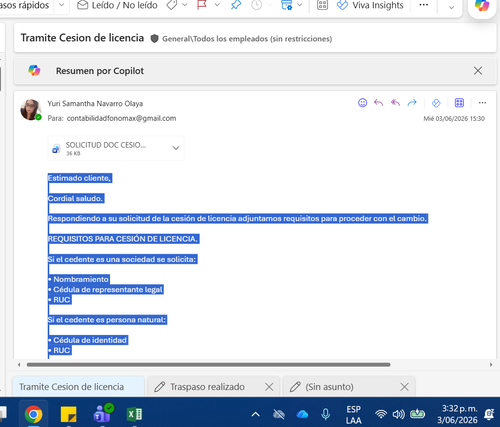Viewport: 500px width, 427px height.
Task: Click sender name Yuri Samantha Navarro Olaya
Action: point(95,104)
